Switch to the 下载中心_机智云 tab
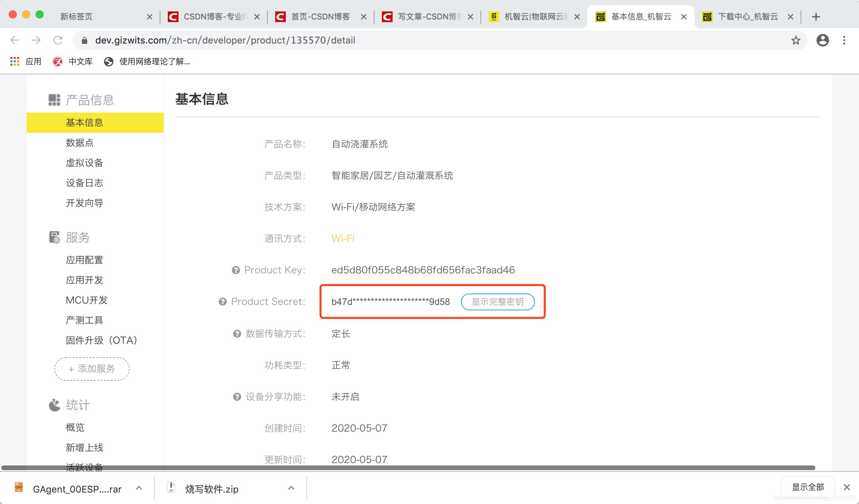The image size is (859, 504). point(749,16)
